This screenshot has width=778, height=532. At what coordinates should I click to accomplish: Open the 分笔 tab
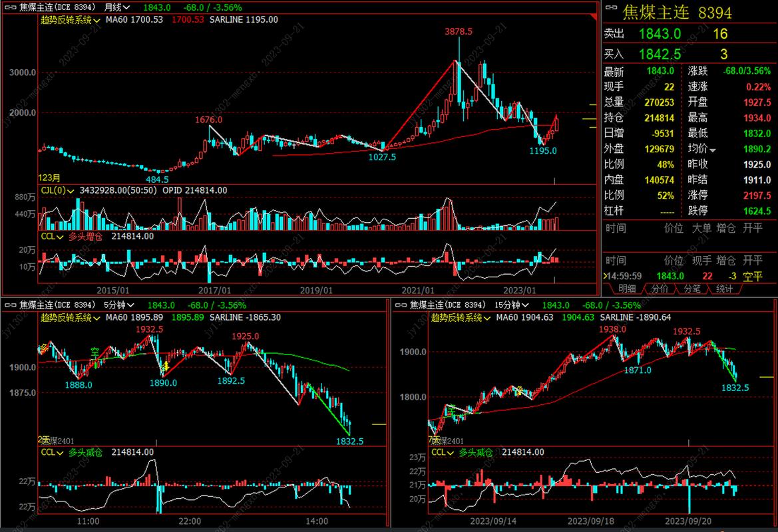point(692,289)
